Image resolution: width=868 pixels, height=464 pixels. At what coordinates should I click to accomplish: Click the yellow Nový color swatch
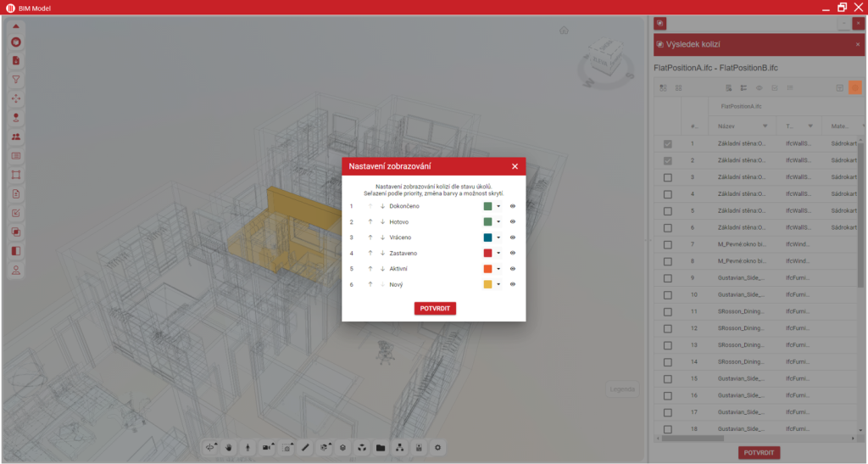tap(487, 284)
